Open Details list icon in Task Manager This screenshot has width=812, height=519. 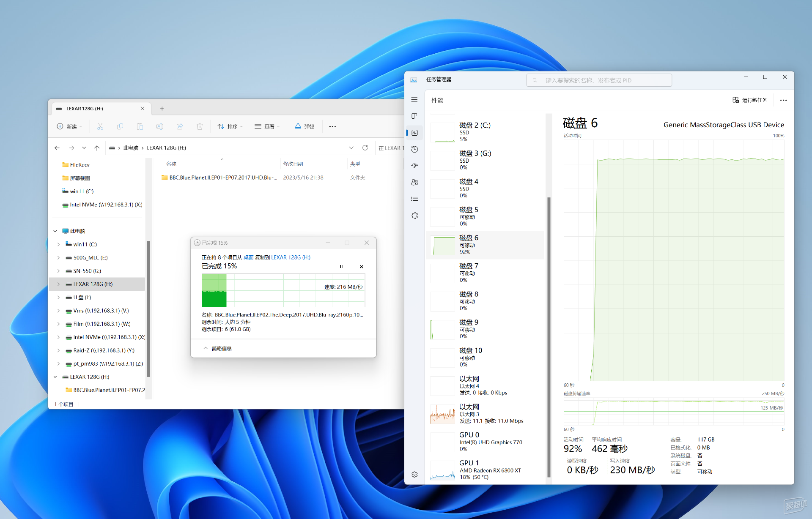click(414, 199)
